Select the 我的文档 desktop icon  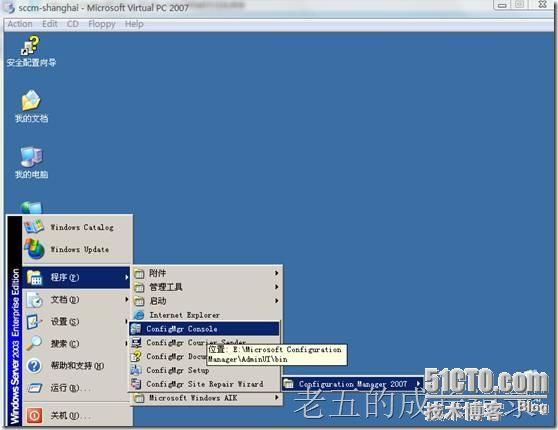pyautogui.click(x=31, y=100)
